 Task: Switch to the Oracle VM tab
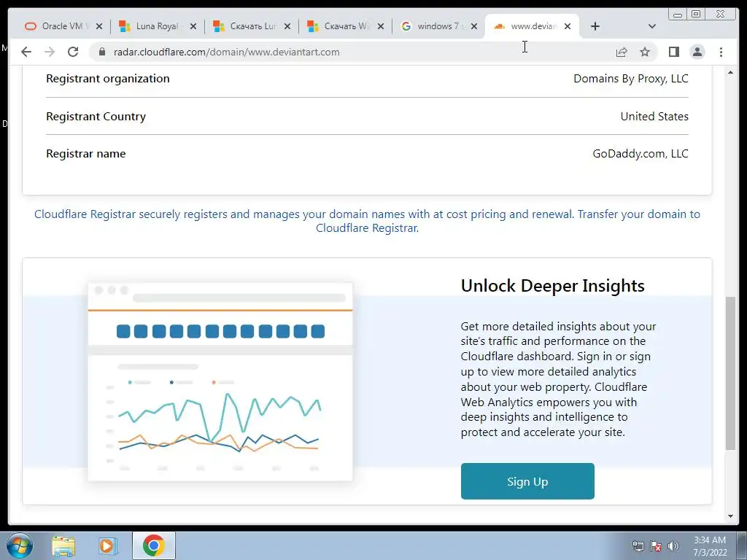click(63, 26)
